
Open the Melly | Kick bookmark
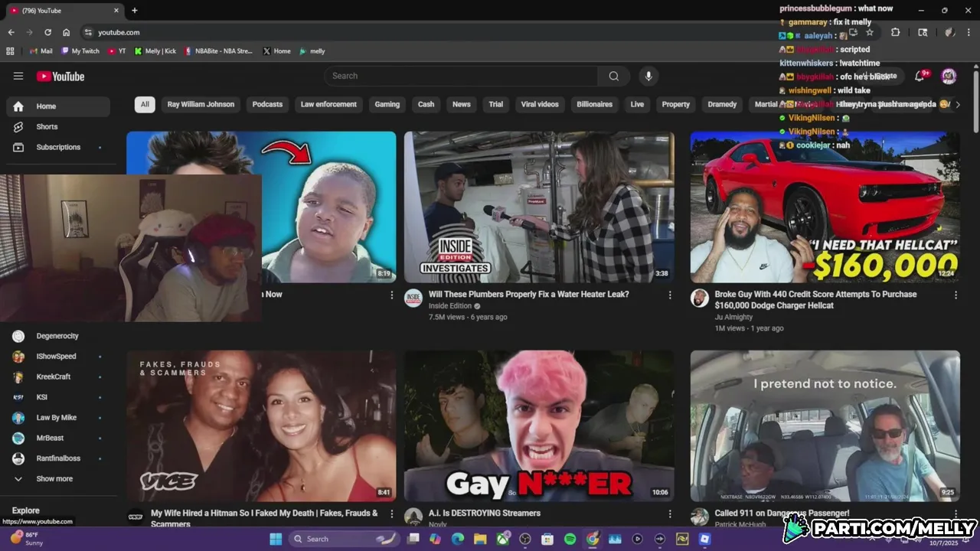click(155, 51)
